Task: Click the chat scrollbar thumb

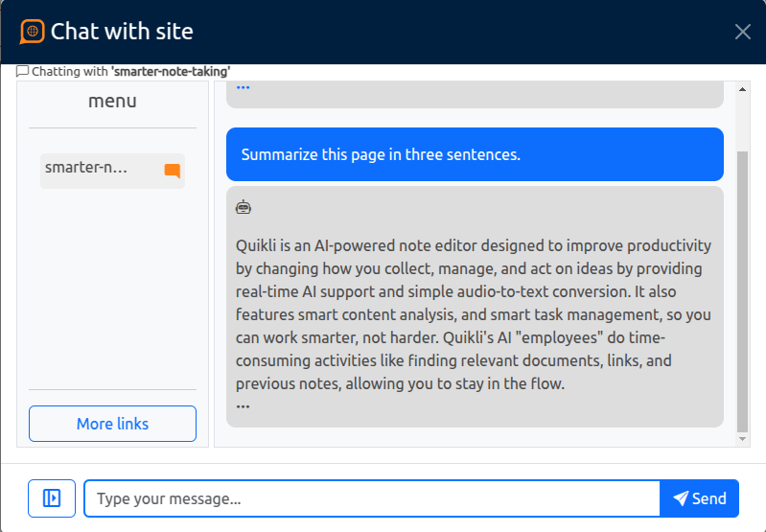Action: coord(742,291)
